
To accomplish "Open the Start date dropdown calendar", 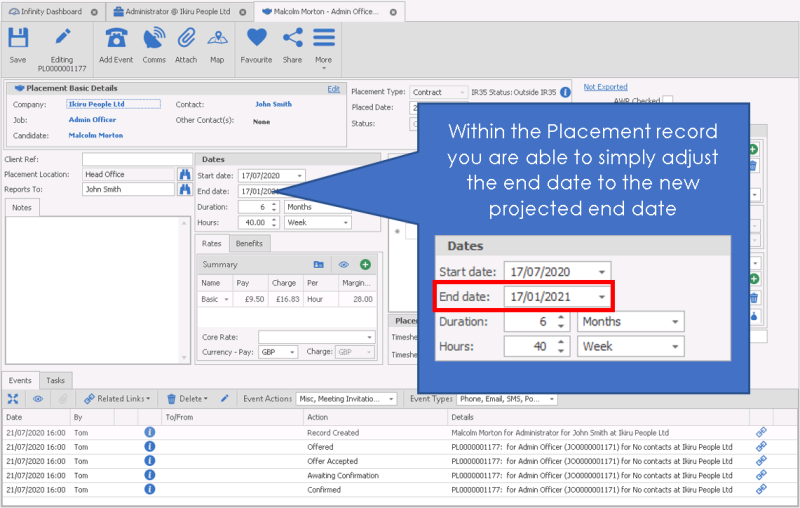I will 299,175.
